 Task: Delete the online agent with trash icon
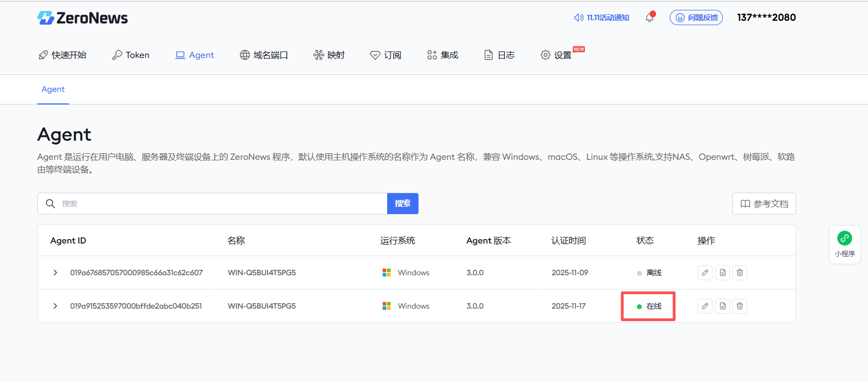[x=740, y=306]
